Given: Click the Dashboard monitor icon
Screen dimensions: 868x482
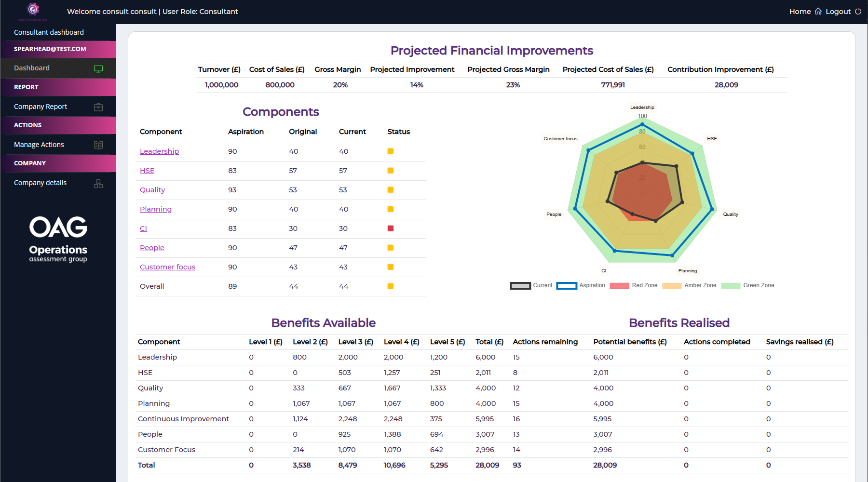Looking at the screenshot, I should 98,68.
